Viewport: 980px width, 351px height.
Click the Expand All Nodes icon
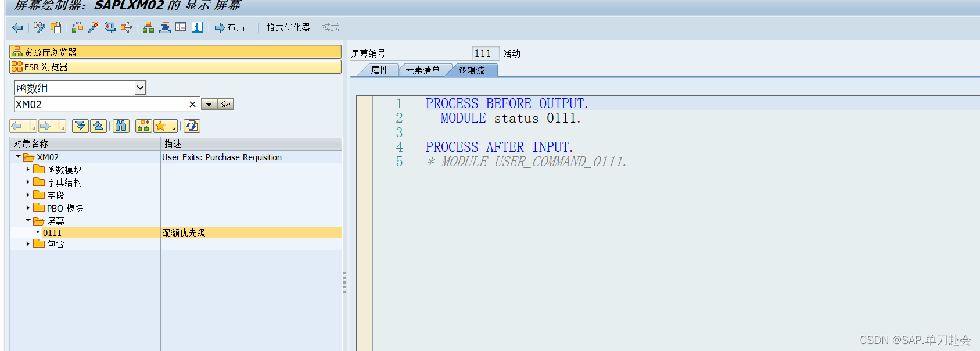(80, 126)
